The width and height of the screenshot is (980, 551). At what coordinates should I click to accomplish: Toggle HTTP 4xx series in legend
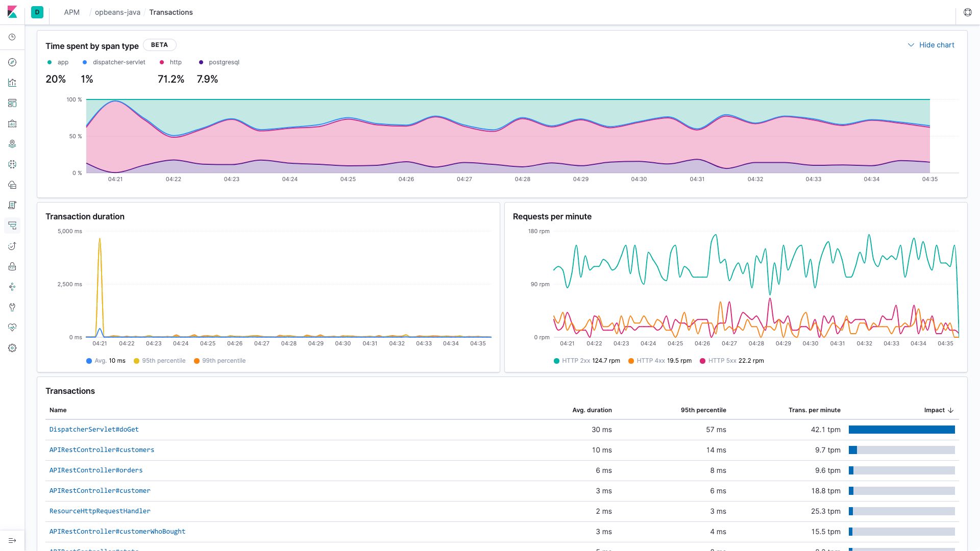[660, 361]
